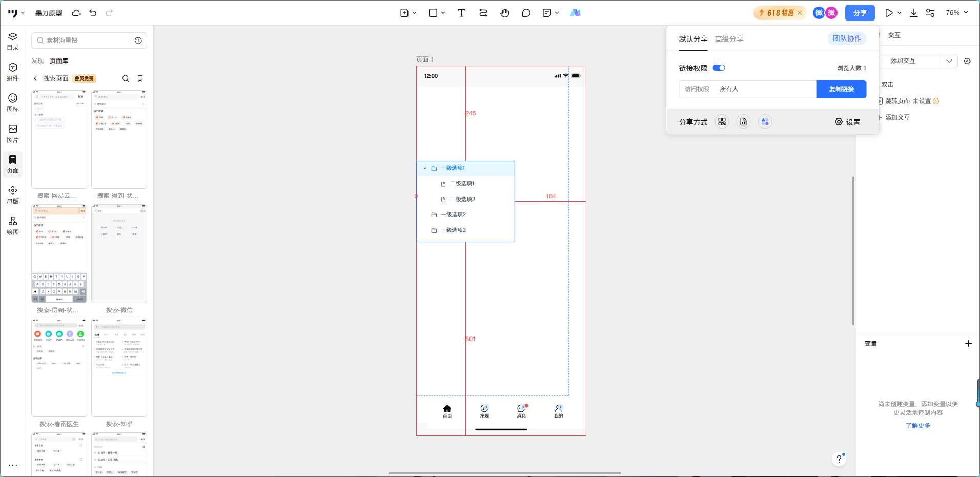Open the 了解更多 link
The image size is (980, 477).
918,426
